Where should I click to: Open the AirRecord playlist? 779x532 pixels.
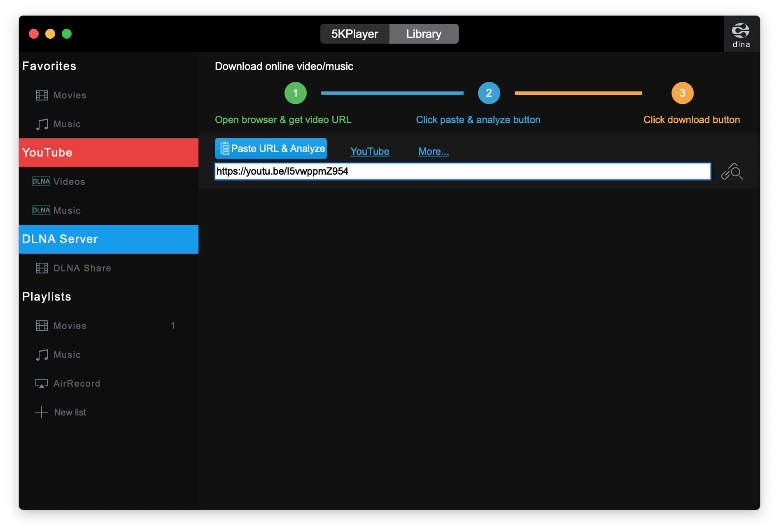109,383
